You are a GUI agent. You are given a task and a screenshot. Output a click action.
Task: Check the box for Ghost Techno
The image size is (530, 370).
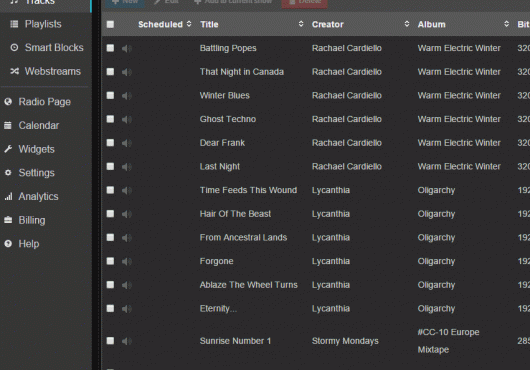(110, 119)
